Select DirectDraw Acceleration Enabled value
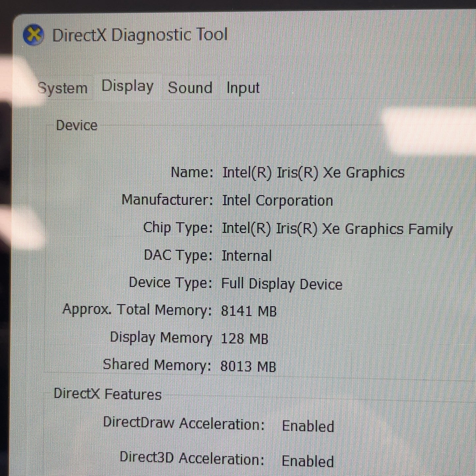476x476 pixels. pos(308,426)
